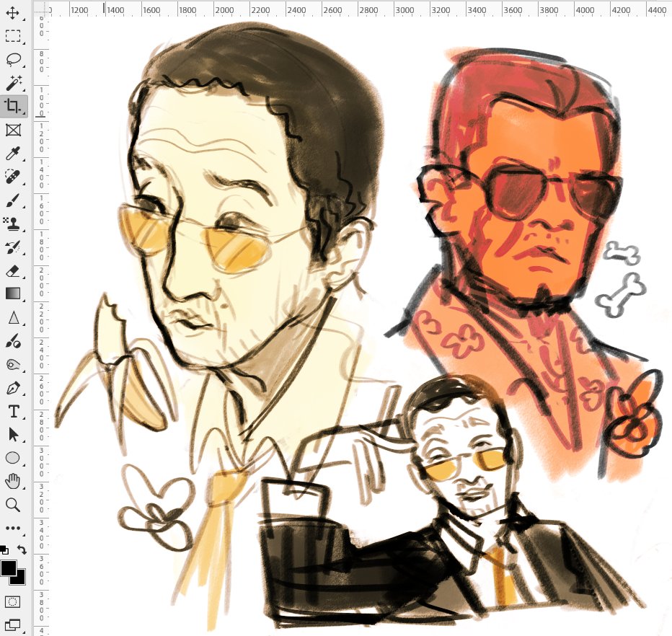672x636 pixels.
Task: Click the 2000 mark on horizontal ruler
Action: [224, 10]
